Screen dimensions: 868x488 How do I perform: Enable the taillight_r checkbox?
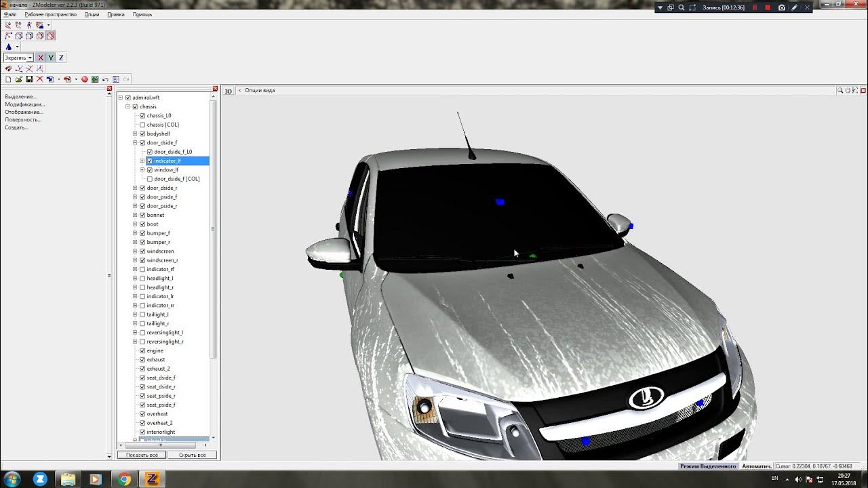[x=142, y=323]
